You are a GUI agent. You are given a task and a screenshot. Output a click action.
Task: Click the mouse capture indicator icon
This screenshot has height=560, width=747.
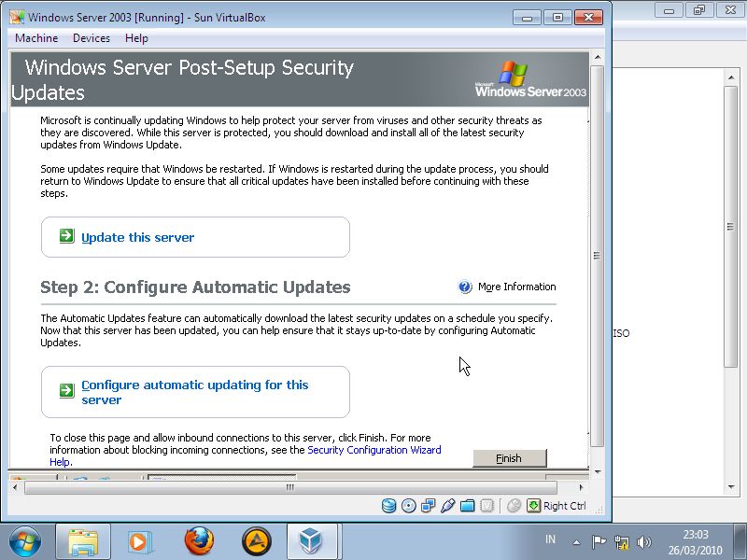coord(514,506)
